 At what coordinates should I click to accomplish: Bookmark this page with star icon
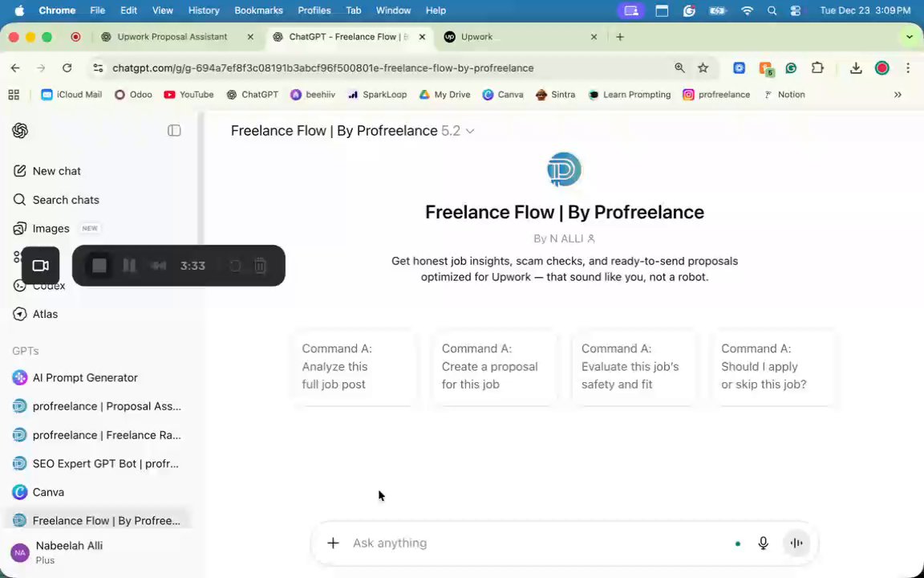[x=703, y=67]
